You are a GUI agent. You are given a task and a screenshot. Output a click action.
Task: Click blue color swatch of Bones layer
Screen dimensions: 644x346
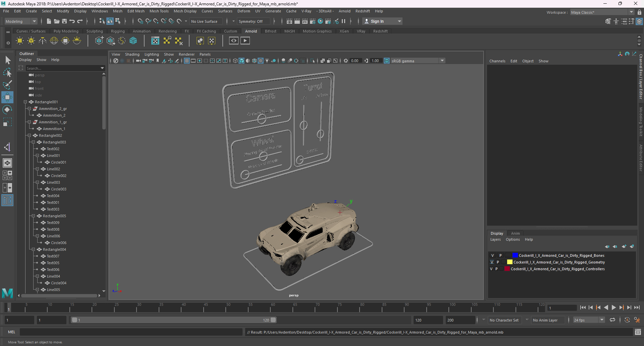pos(515,255)
